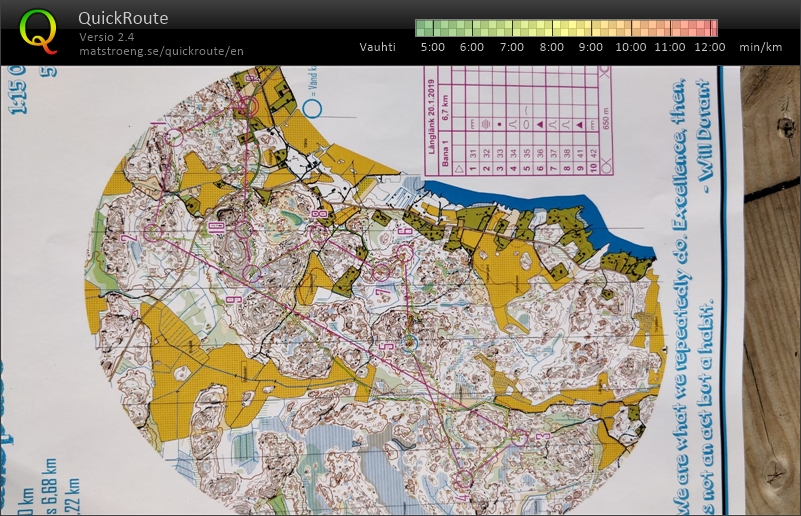Screen dimensions: 801x516
Task: Click control circle 8 on the map
Action: click(x=319, y=233)
